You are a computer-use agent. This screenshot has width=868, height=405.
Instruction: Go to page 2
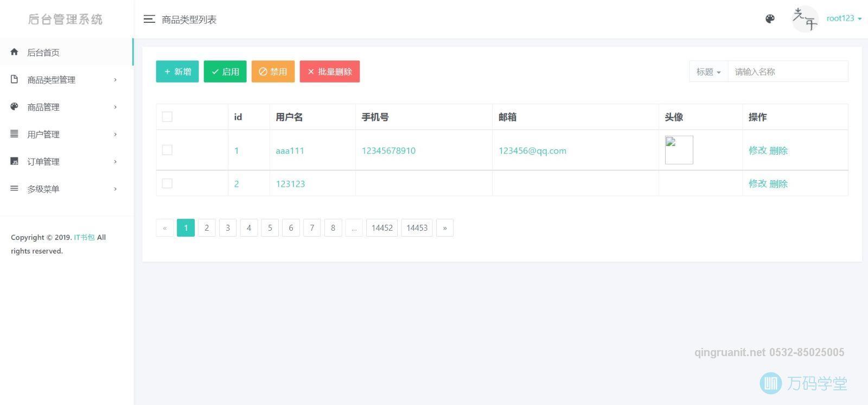(207, 228)
